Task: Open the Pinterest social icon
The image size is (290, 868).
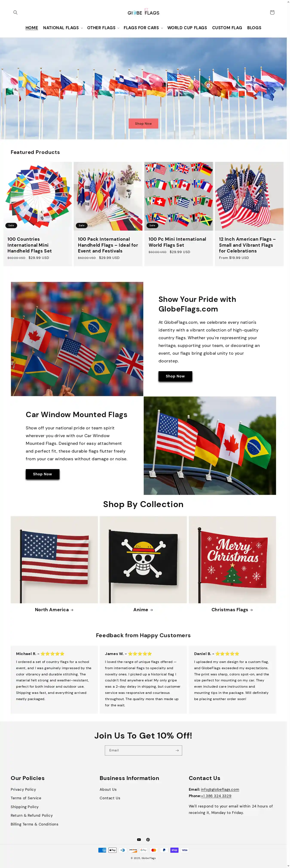Action: (148, 839)
